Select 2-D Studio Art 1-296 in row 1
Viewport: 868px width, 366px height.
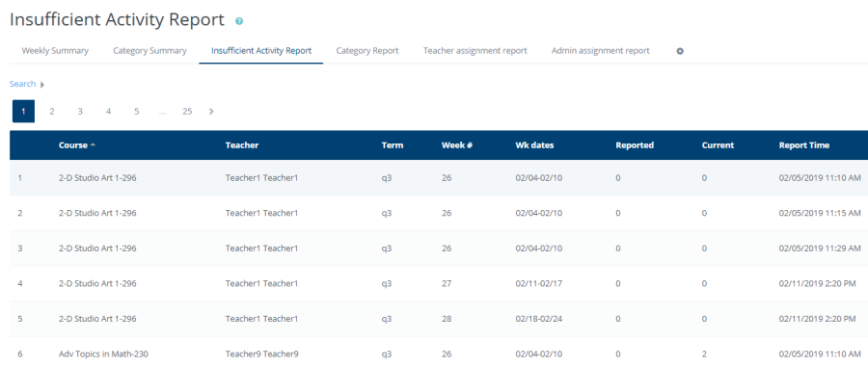point(97,178)
